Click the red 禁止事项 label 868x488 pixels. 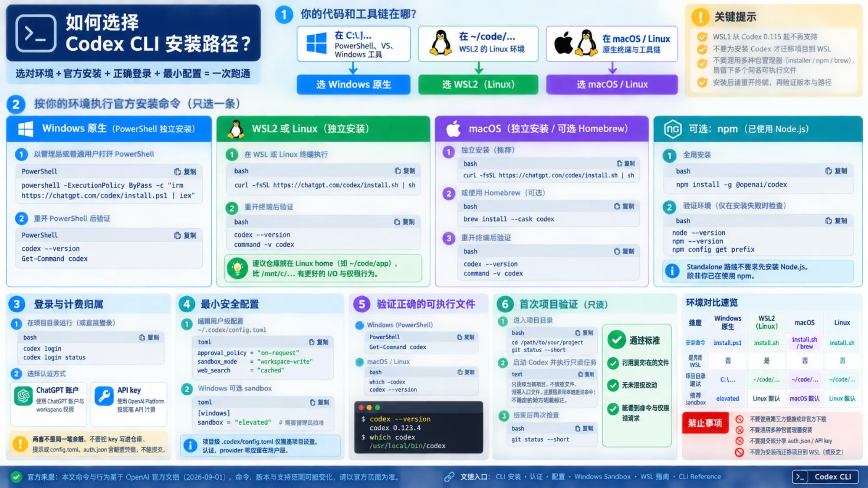[x=705, y=423]
